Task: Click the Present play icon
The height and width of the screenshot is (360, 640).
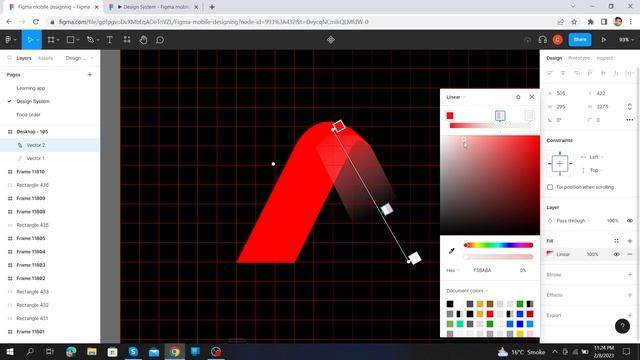Action: coord(603,40)
